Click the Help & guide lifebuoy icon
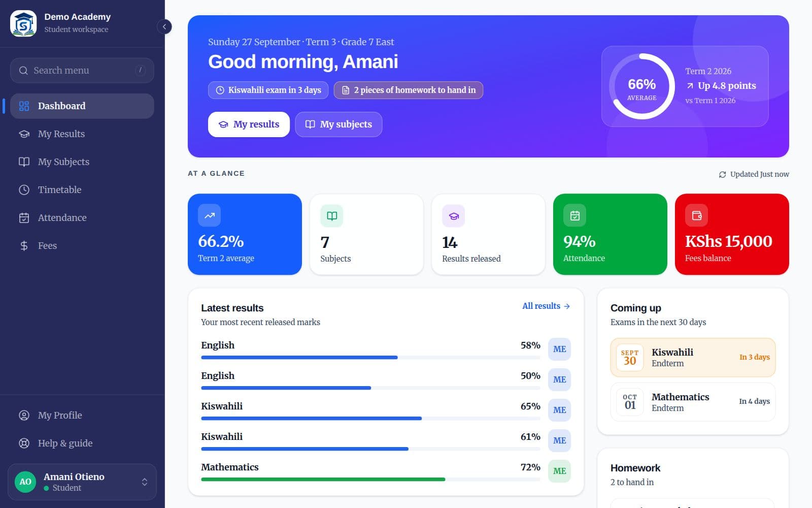This screenshot has height=508, width=812. (x=24, y=443)
